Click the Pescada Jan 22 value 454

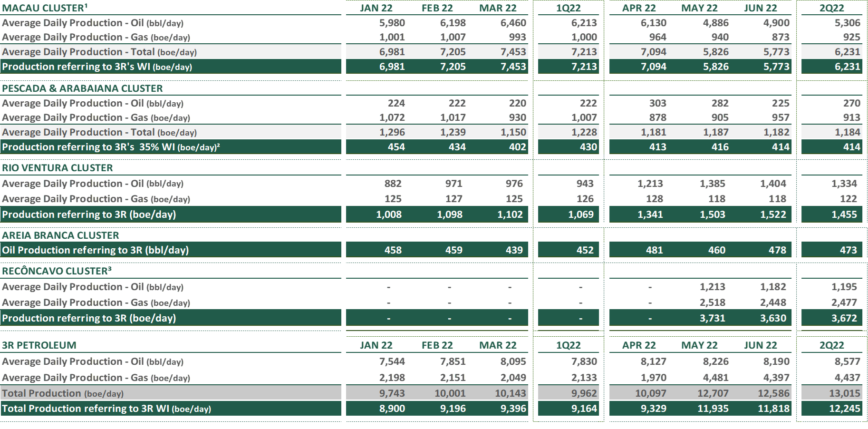coord(396,147)
